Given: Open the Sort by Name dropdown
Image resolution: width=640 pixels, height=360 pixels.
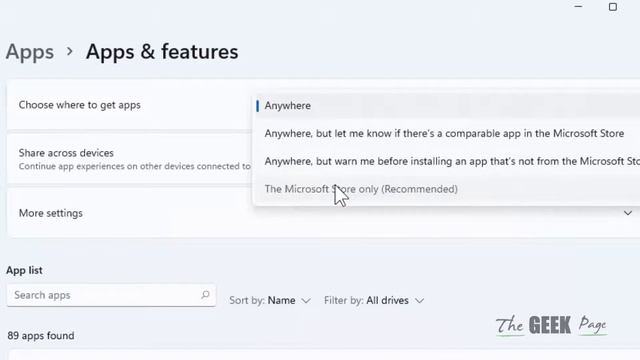Looking at the screenshot, I should pyautogui.click(x=270, y=300).
